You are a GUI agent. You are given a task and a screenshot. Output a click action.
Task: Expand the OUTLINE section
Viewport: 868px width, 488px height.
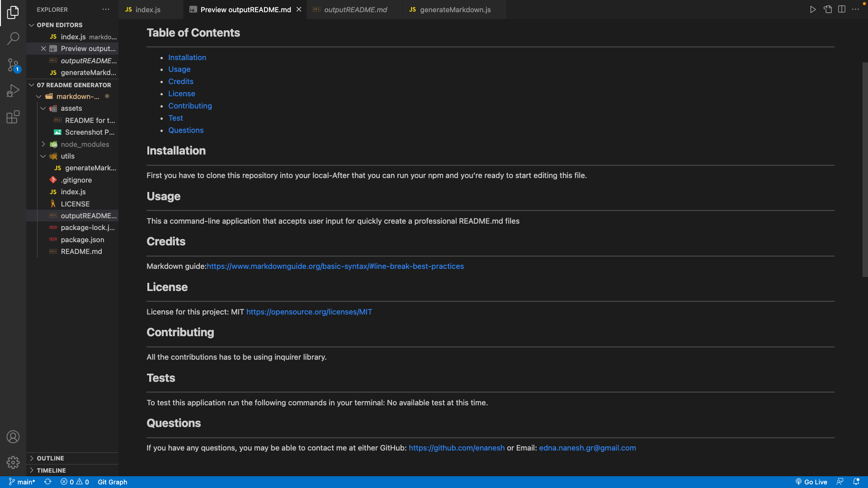click(50, 458)
